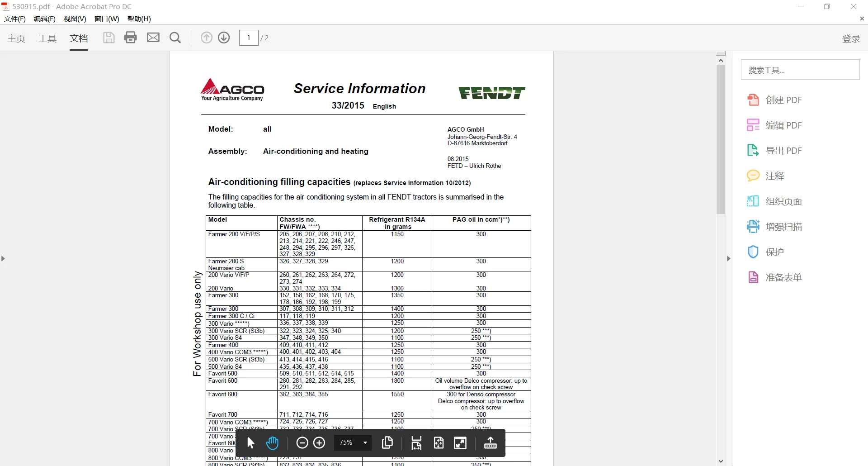Open Organize Pages tool

775,201
